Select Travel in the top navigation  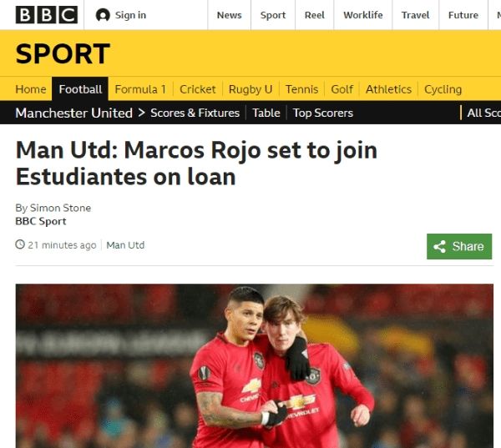pyautogui.click(x=415, y=15)
